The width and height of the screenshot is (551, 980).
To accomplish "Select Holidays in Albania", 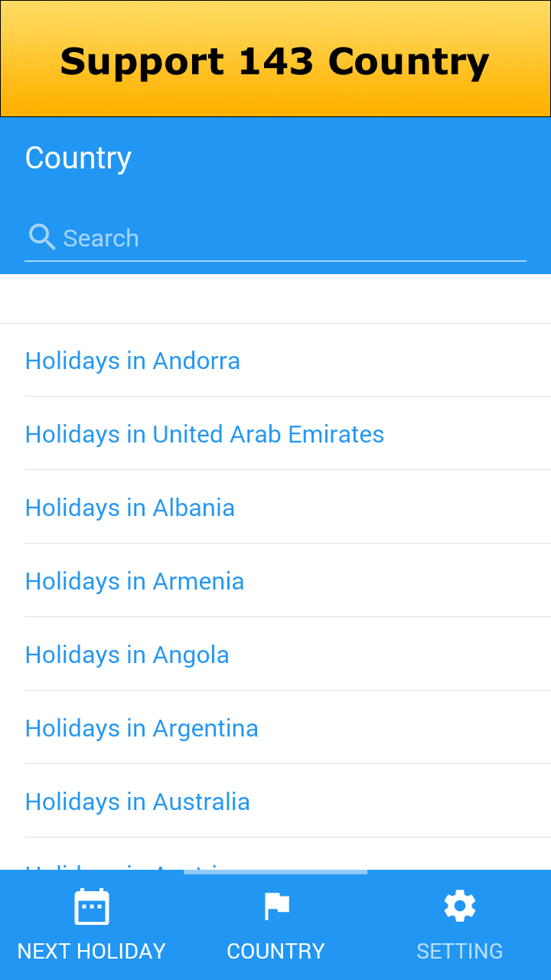I will point(130,508).
